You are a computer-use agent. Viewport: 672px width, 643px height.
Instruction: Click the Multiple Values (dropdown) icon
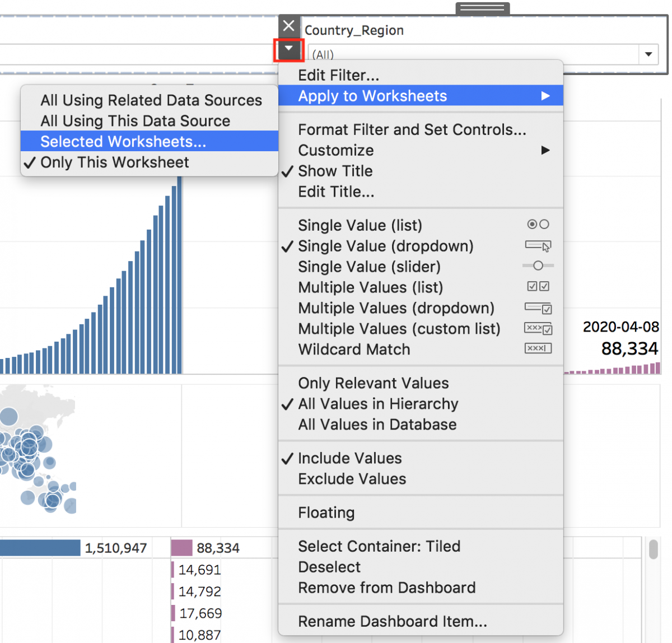click(538, 307)
